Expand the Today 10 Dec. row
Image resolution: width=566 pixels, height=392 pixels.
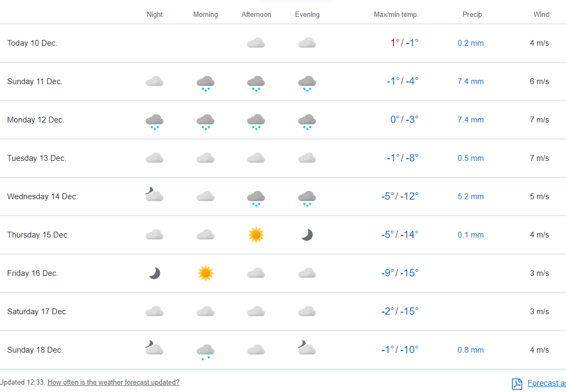coord(32,43)
